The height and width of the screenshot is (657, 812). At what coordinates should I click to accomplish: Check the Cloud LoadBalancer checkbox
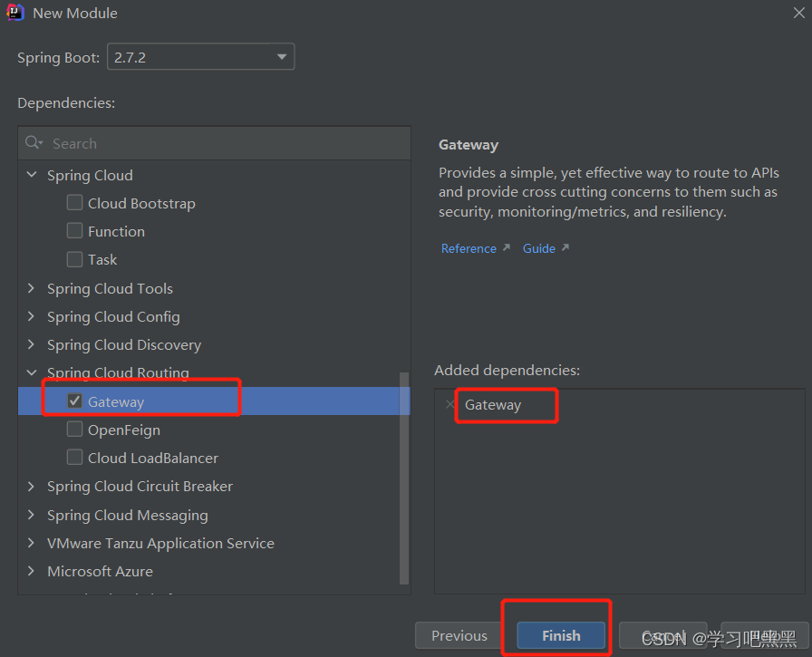tap(74, 457)
